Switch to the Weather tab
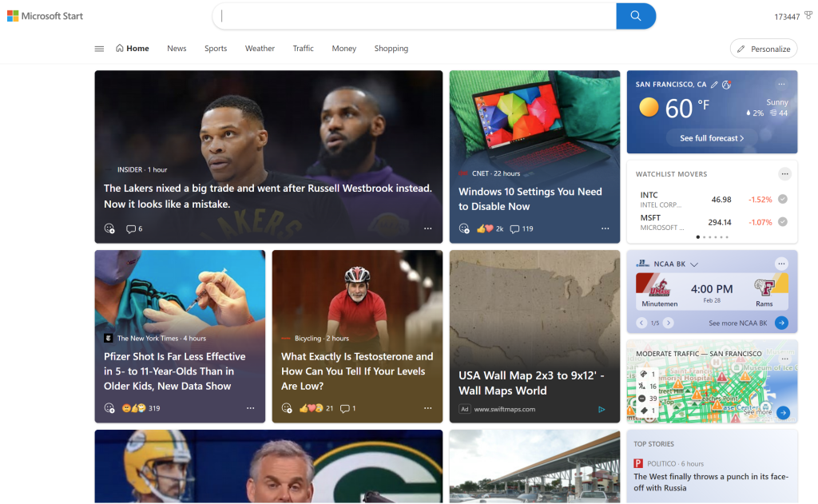Viewport: 818px width, 504px height. pos(260,49)
